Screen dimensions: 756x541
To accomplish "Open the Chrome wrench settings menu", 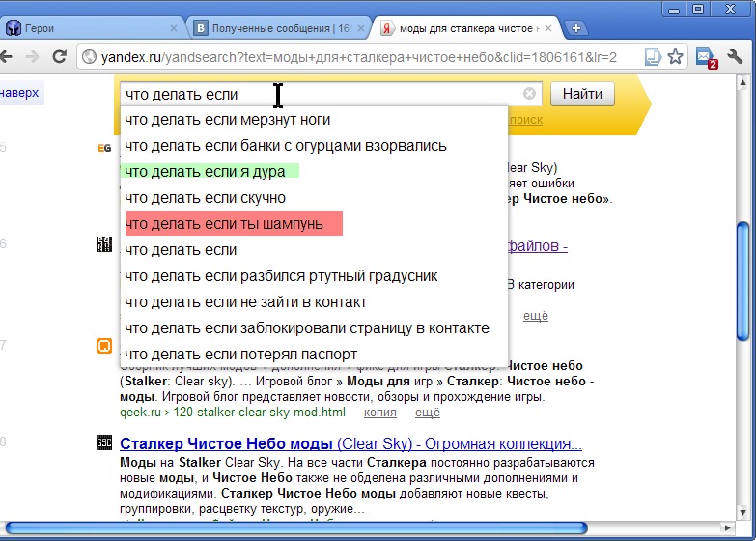I will pyautogui.click(x=735, y=57).
